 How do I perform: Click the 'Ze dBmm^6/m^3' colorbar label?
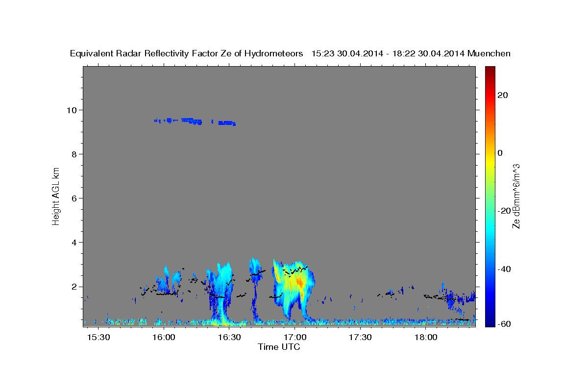point(516,196)
